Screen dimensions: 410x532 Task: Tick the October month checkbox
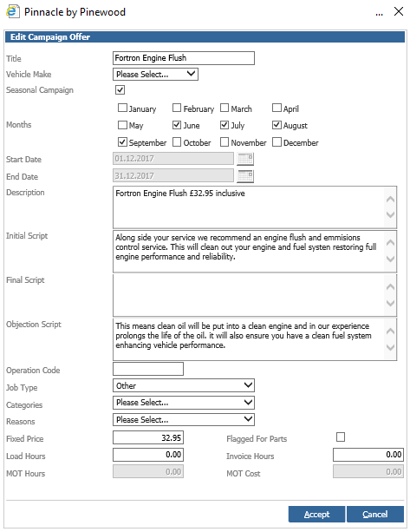(177, 141)
